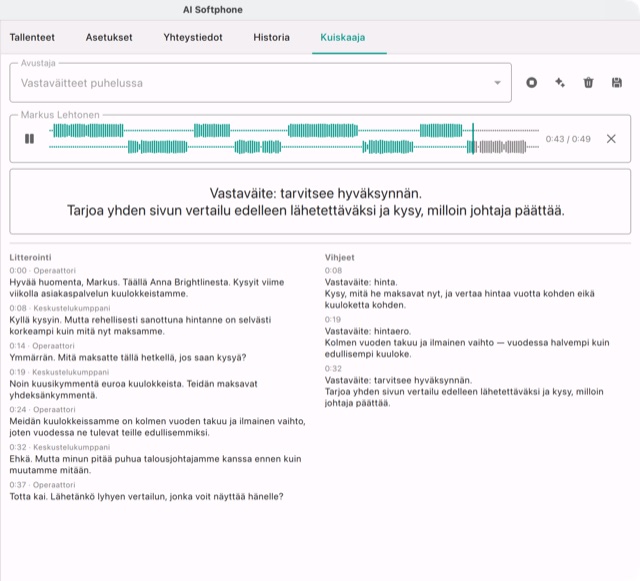The image size is (640, 581).
Task: Click the save floppy disk icon
Action: [x=617, y=83]
